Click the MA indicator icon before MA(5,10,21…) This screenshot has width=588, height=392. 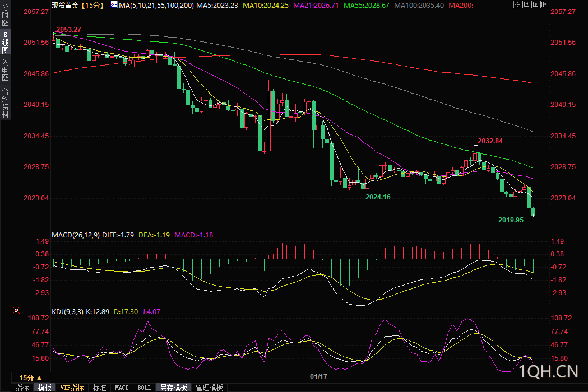(x=114, y=4)
